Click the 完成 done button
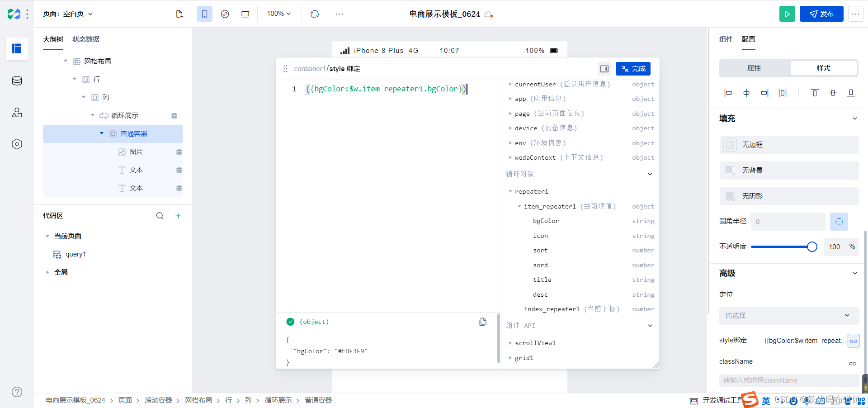 click(633, 69)
